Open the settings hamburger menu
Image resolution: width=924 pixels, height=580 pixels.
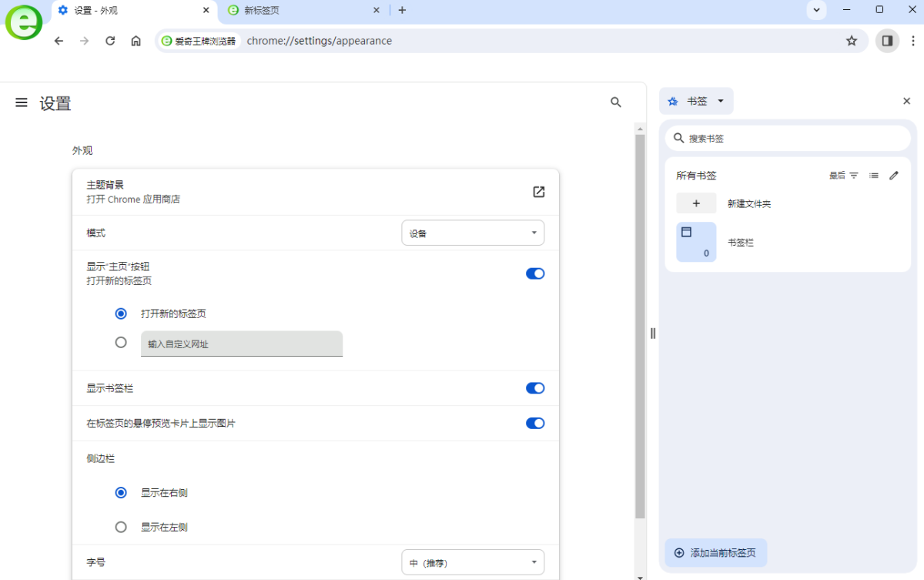point(21,102)
